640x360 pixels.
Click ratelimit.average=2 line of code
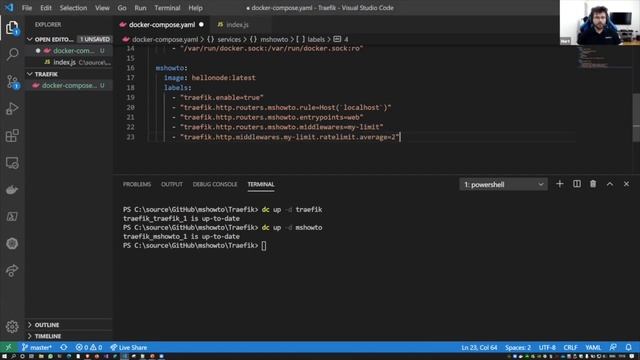(x=286, y=137)
